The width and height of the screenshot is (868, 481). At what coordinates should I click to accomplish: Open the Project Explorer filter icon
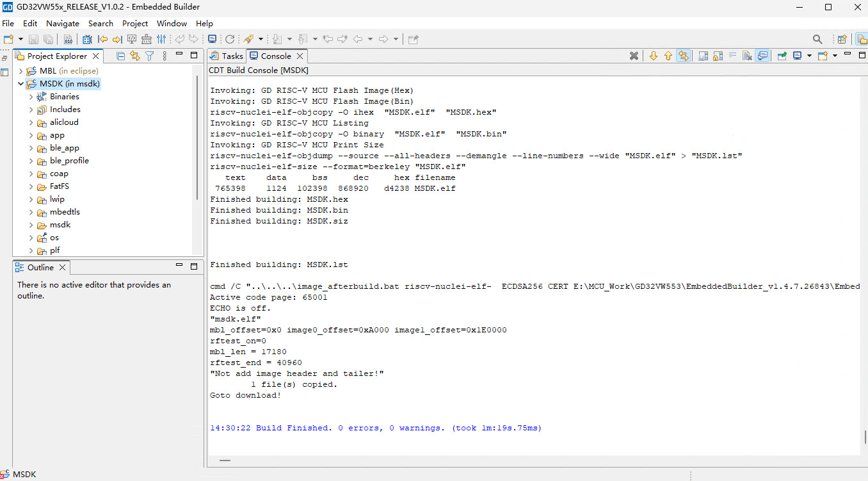point(149,56)
